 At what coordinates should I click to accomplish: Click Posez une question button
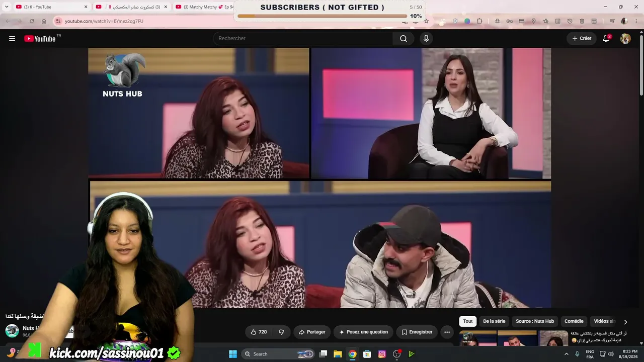point(363,332)
